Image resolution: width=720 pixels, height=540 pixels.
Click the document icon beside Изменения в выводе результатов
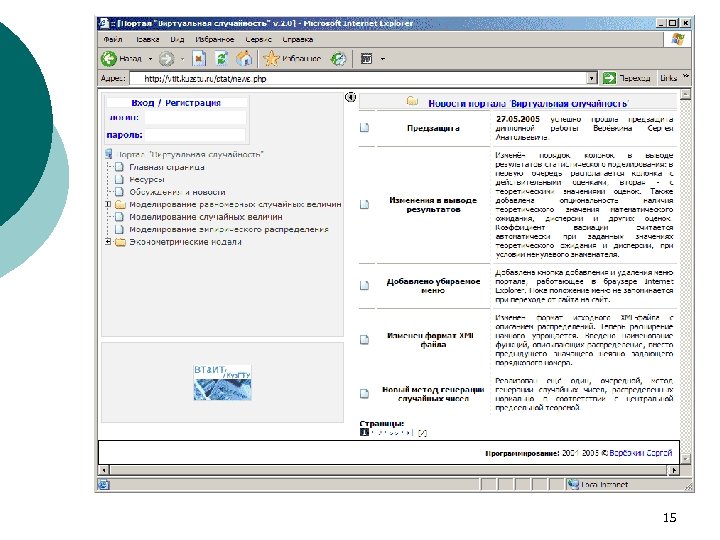(x=364, y=204)
